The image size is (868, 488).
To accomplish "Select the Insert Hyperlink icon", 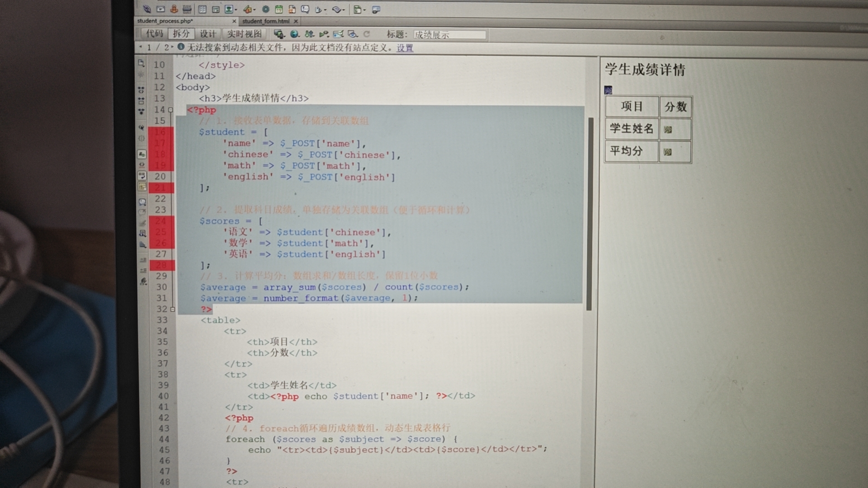I will (147, 9).
